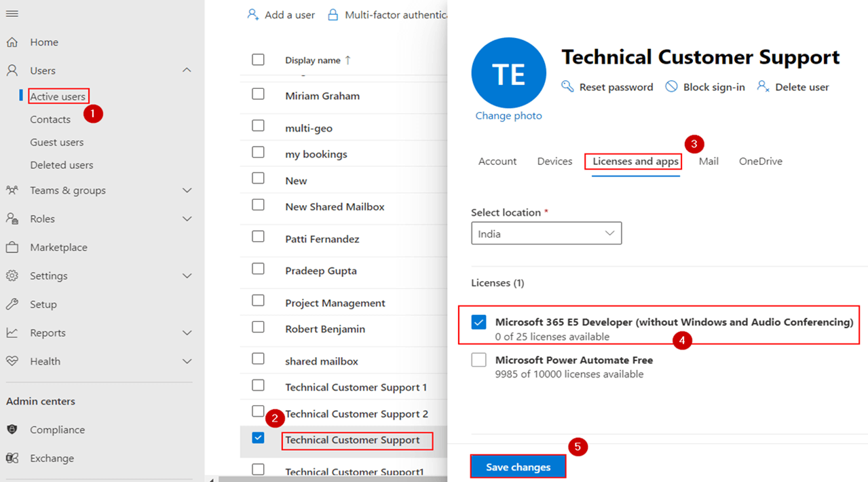Expand the Teams & groups section
This screenshot has height=482, width=868.
[187, 191]
